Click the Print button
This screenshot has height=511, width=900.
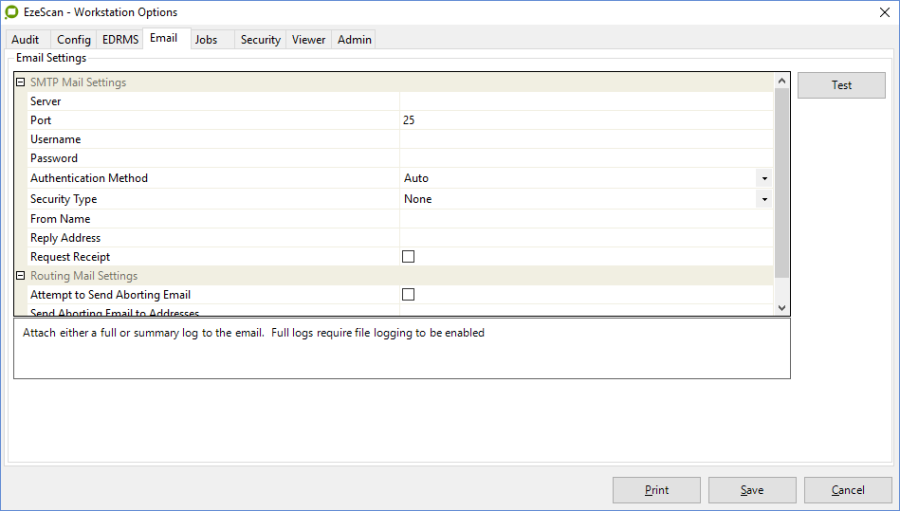click(656, 490)
